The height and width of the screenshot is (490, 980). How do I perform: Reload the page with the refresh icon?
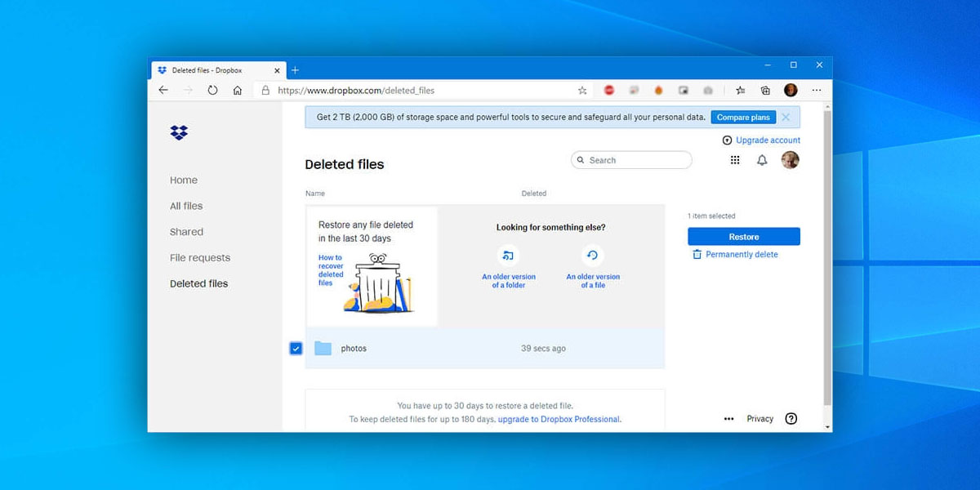(x=212, y=91)
